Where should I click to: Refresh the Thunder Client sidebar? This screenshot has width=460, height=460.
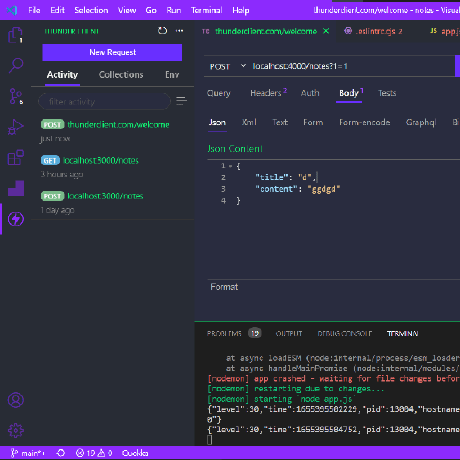pyautogui.click(x=162, y=31)
